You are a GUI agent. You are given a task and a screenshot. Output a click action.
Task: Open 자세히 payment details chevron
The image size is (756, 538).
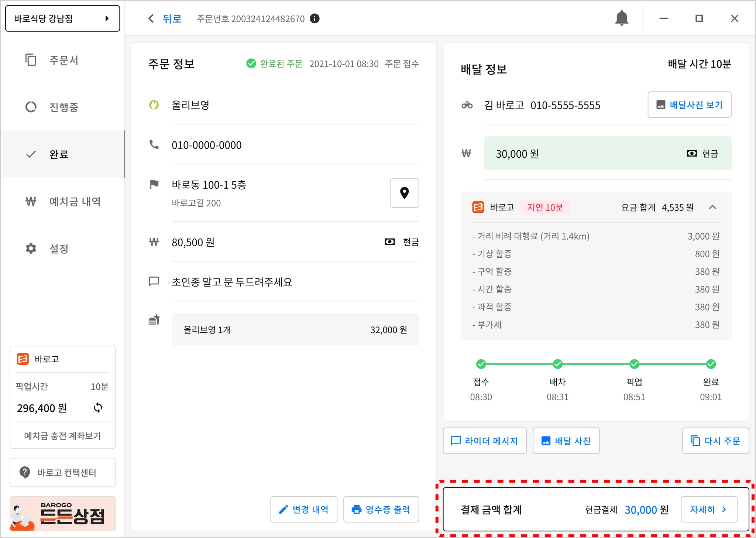point(709,510)
